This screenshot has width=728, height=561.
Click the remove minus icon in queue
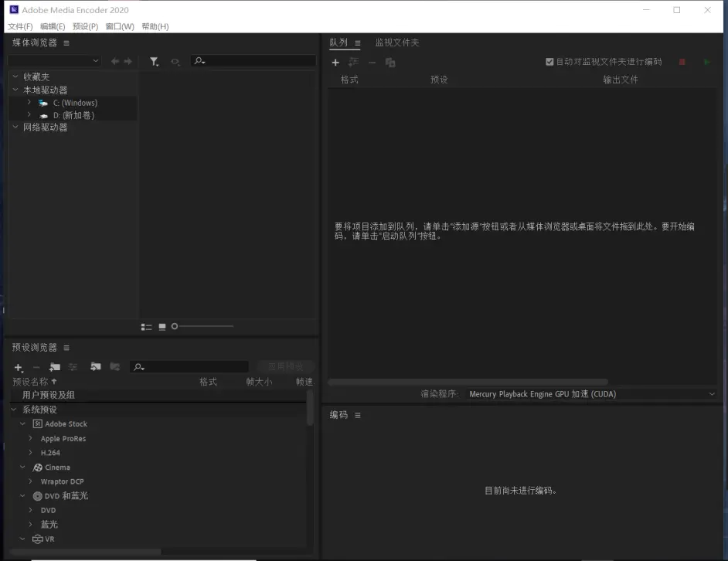372,63
